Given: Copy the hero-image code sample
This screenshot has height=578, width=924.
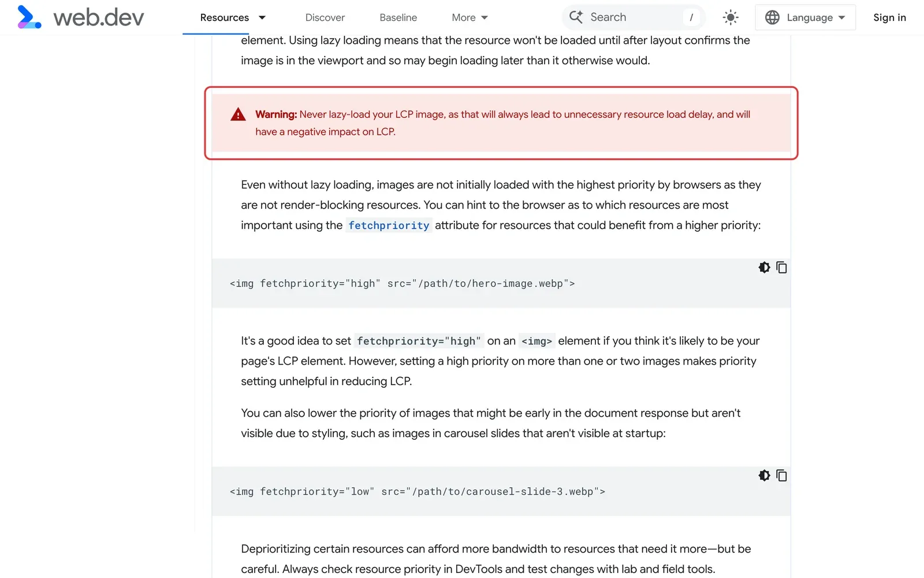Looking at the screenshot, I should 781,267.
